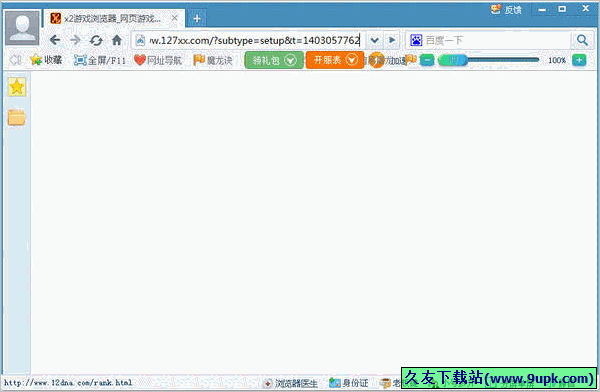
Task: Reload the page with refresh icon
Action: tap(96, 40)
